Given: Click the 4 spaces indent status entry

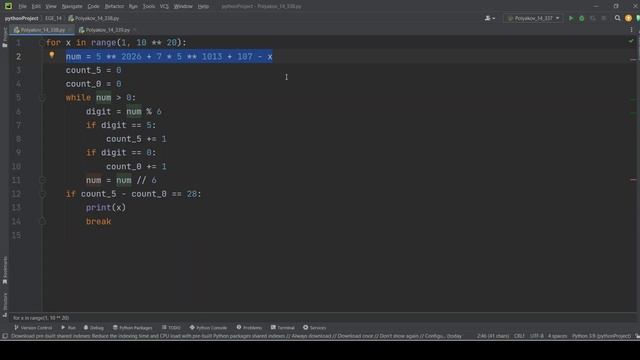Looking at the screenshot, I should click(558, 336).
